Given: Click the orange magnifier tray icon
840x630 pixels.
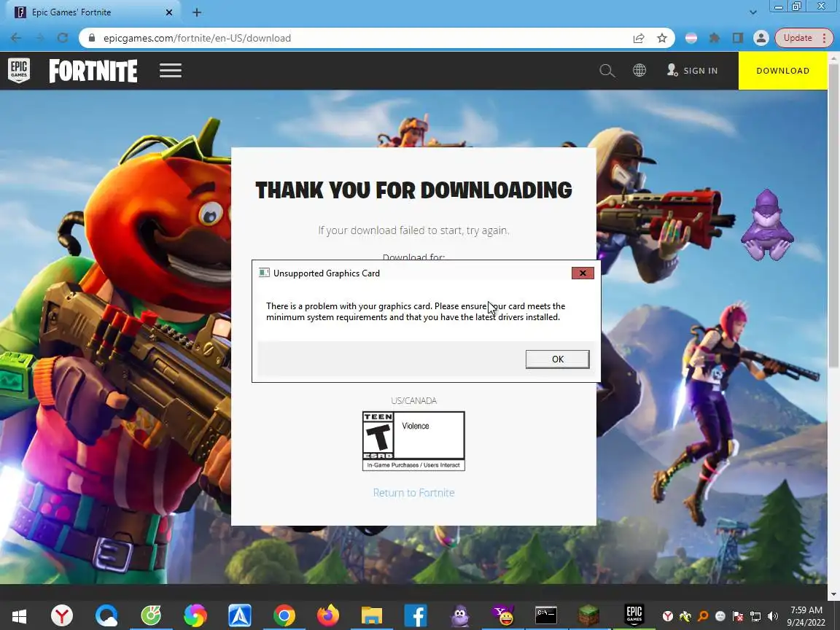Looking at the screenshot, I should 703,616.
